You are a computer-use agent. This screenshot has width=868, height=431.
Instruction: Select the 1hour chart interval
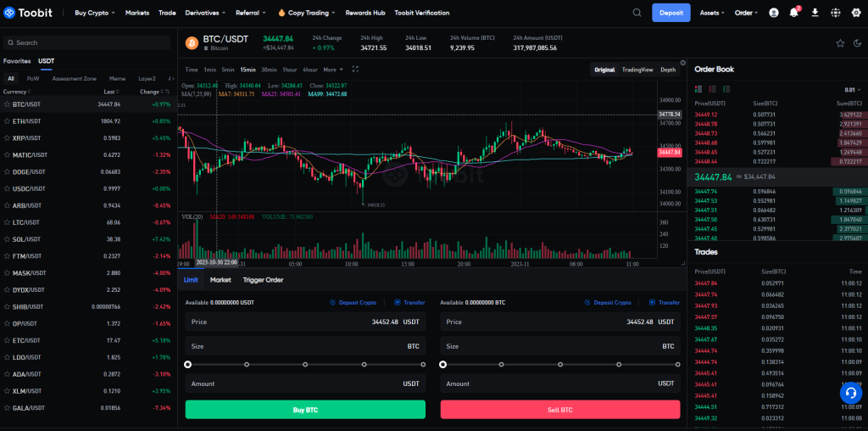pos(290,70)
